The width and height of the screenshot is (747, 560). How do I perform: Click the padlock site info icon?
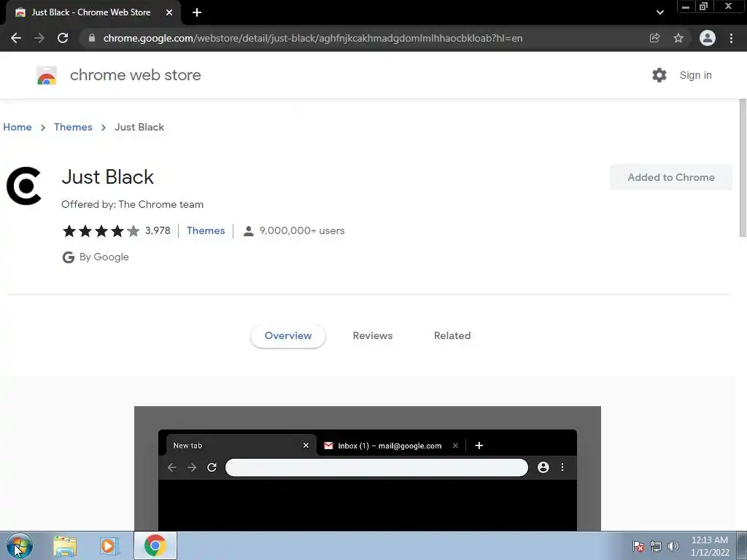click(x=92, y=38)
